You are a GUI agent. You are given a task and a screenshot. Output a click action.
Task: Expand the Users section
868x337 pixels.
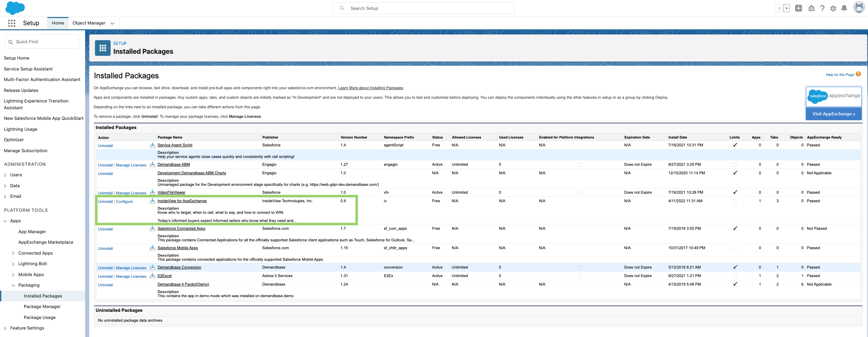coord(5,175)
